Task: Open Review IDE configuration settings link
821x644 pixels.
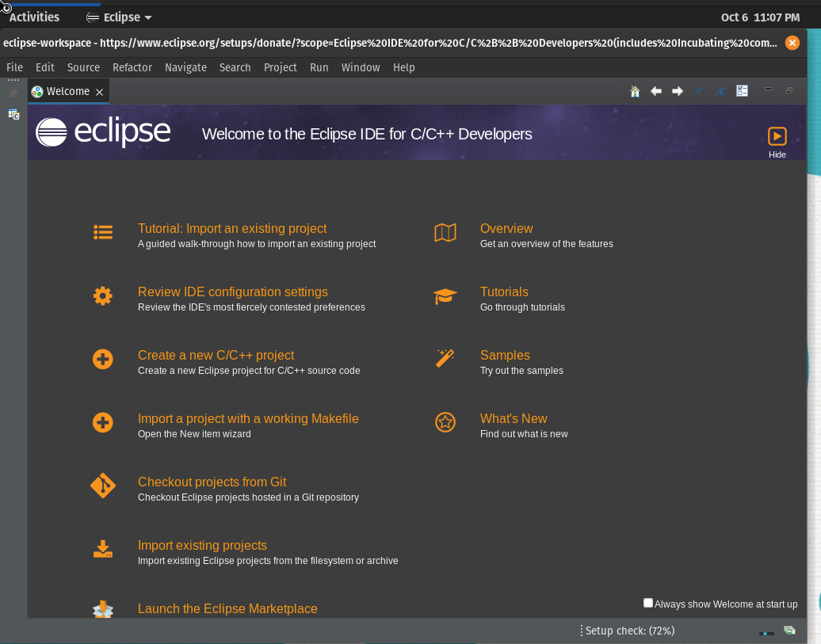Action: [233, 292]
